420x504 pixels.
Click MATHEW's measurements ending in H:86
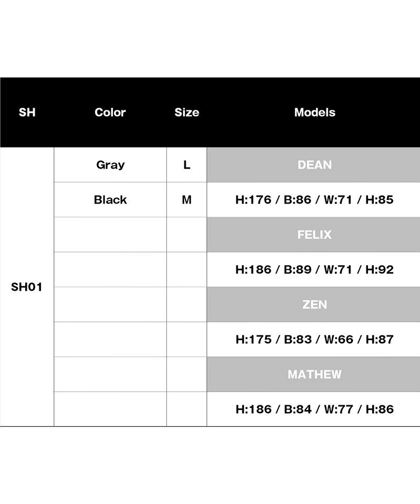pyautogui.click(x=314, y=409)
